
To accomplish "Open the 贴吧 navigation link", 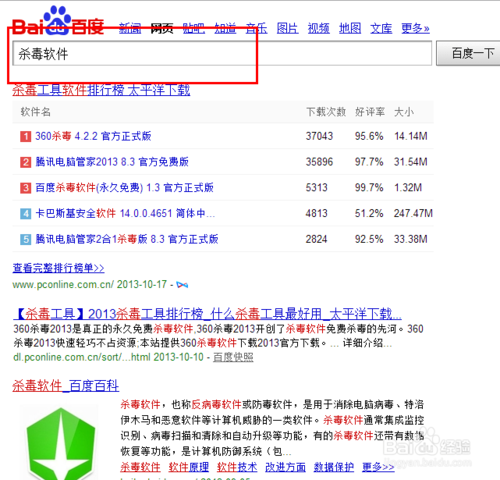I will tap(194, 28).
